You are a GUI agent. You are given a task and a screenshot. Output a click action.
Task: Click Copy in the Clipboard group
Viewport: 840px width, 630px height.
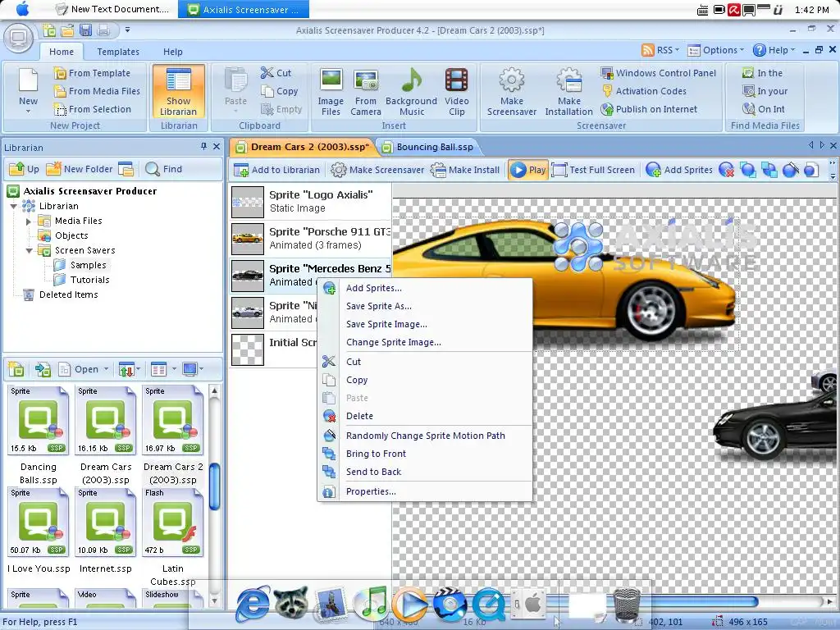tap(279, 91)
